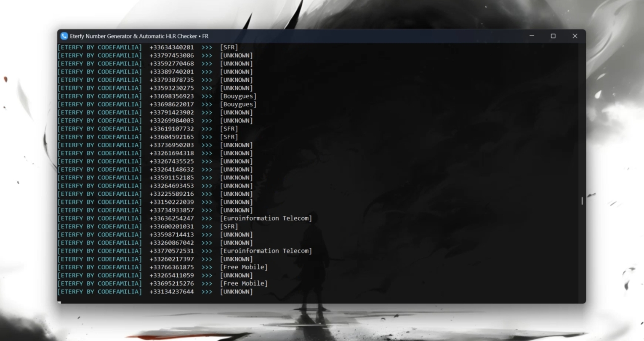Close the Eterfy Number Generator window

click(575, 36)
